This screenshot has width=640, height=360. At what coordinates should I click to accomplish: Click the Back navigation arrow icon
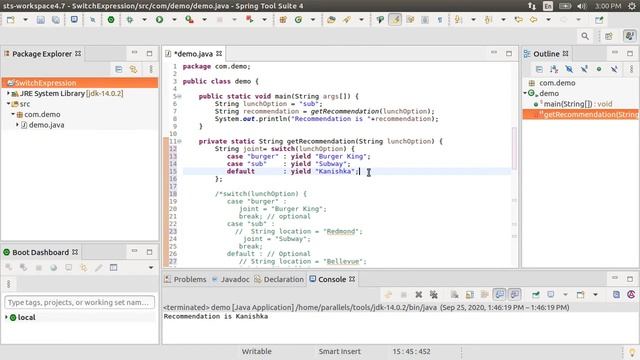[x=533, y=20]
